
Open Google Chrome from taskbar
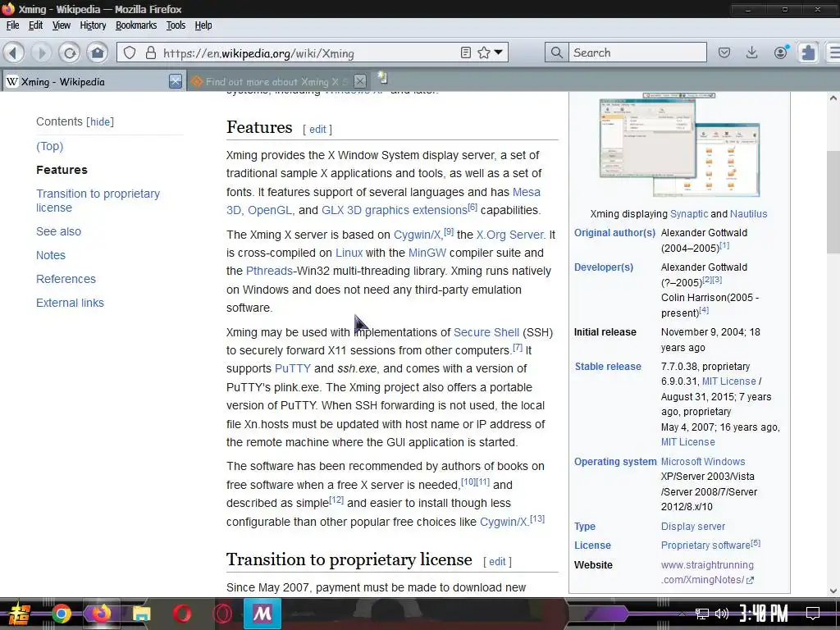(61, 614)
